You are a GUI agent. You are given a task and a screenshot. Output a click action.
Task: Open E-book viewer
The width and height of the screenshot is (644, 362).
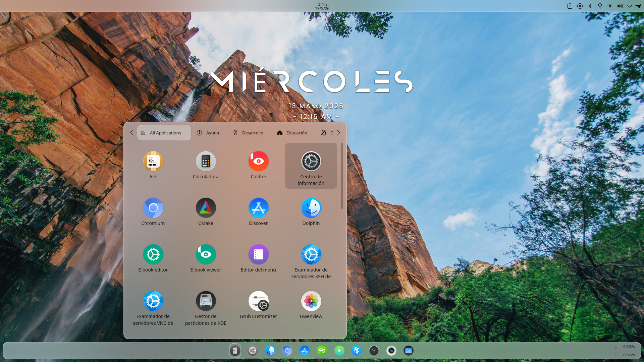point(206,259)
